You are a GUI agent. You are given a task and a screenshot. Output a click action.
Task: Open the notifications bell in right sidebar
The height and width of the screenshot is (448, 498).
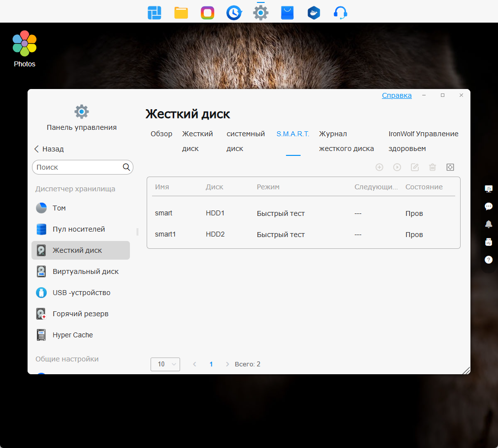(x=489, y=224)
